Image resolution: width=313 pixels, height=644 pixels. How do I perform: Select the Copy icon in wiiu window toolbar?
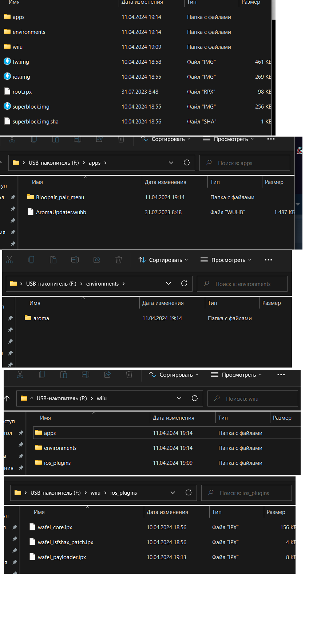point(42,374)
